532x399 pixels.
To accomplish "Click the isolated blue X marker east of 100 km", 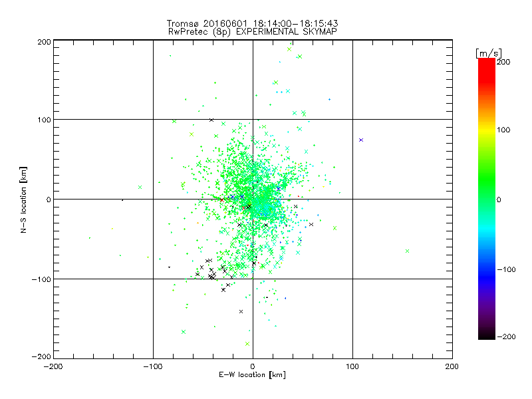I will (361, 140).
